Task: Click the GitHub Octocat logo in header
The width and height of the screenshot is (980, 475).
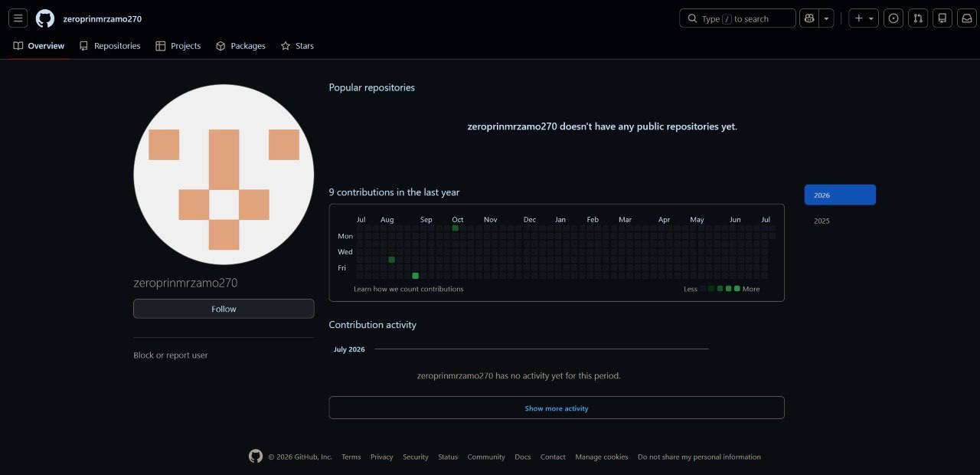Action: [45, 18]
